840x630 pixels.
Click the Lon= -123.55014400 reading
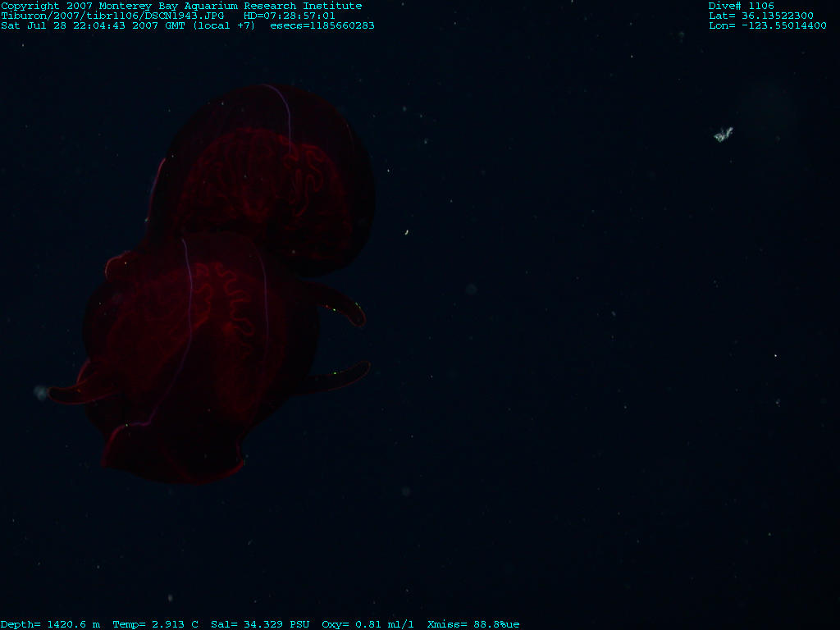[x=767, y=25]
